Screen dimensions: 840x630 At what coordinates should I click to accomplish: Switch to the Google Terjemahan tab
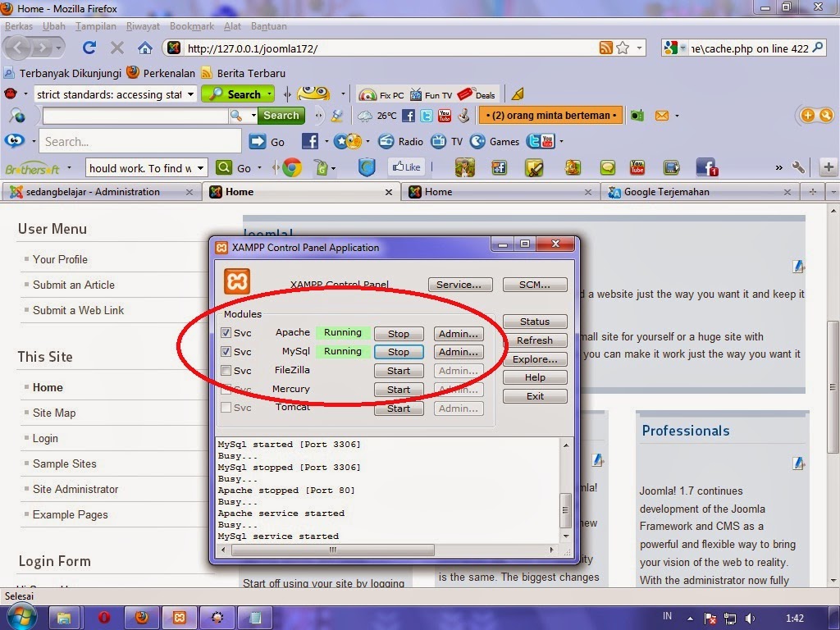[700, 192]
